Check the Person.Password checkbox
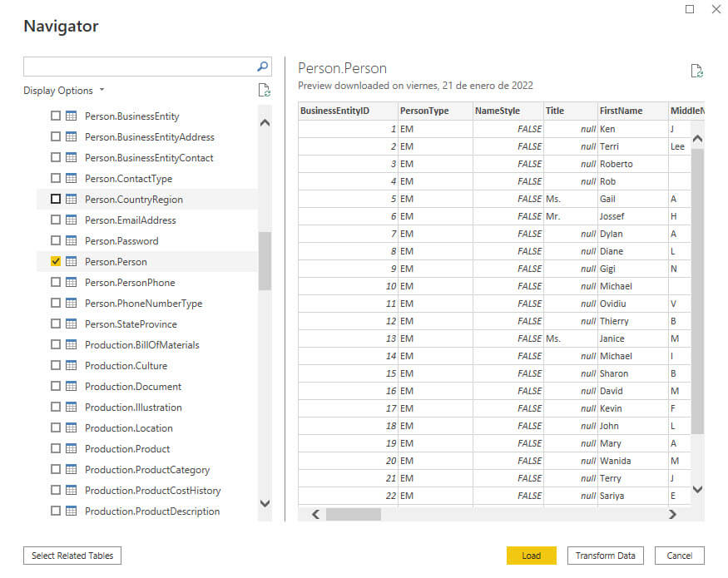Image resolution: width=728 pixels, height=578 pixels. 56,241
